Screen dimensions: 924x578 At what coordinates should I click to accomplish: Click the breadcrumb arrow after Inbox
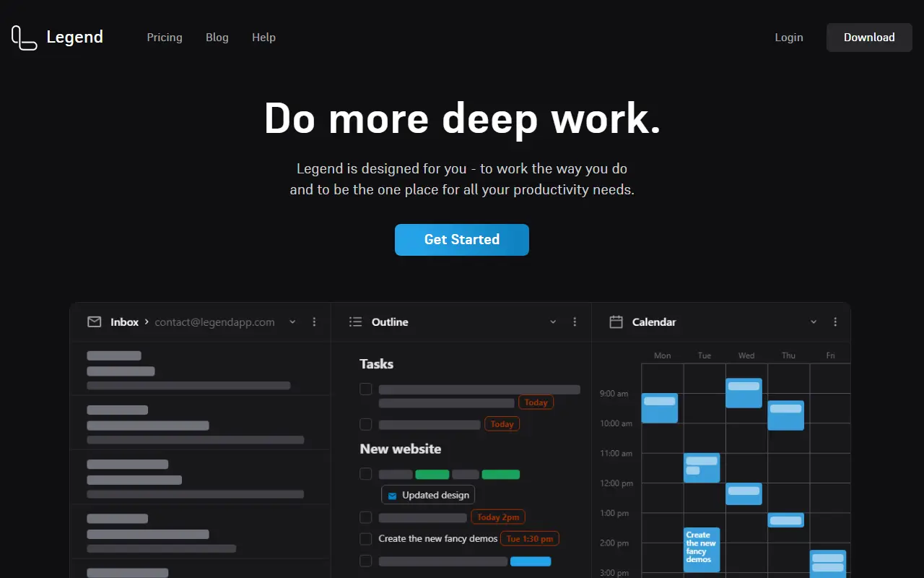[147, 322]
